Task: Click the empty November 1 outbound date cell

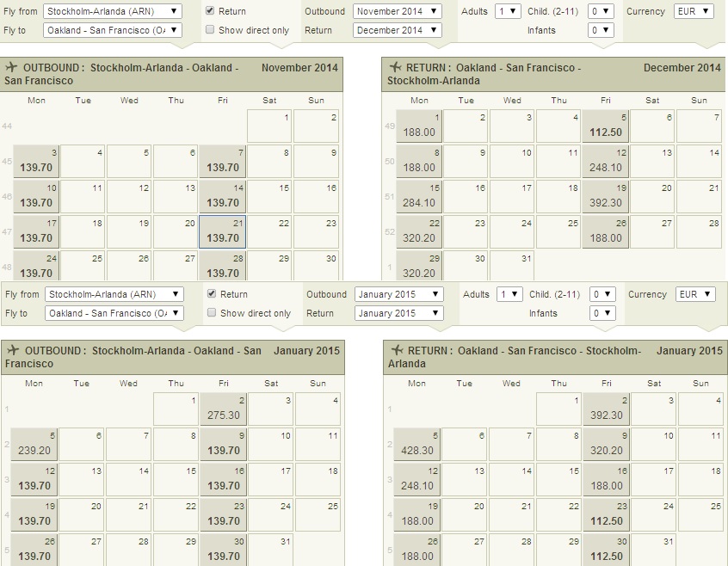Action: (x=269, y=126)
